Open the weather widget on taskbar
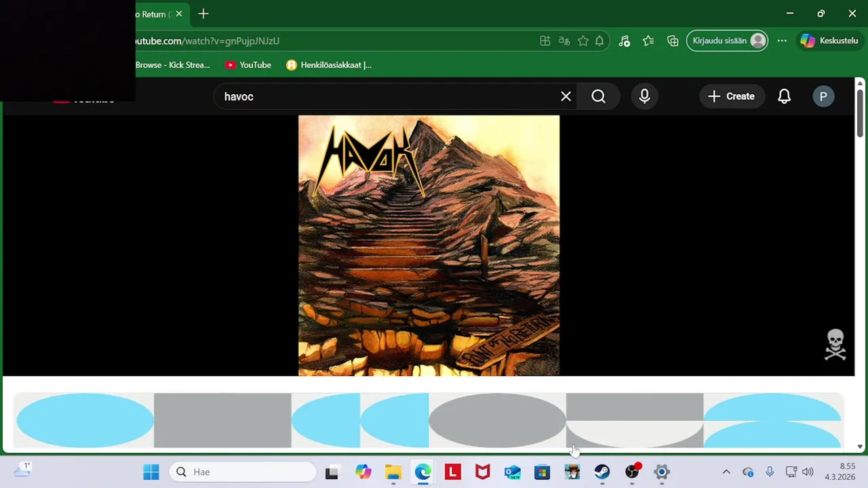The height and width of the screenshot is (488, 868). pyautogui.click(x=22, y=470)
